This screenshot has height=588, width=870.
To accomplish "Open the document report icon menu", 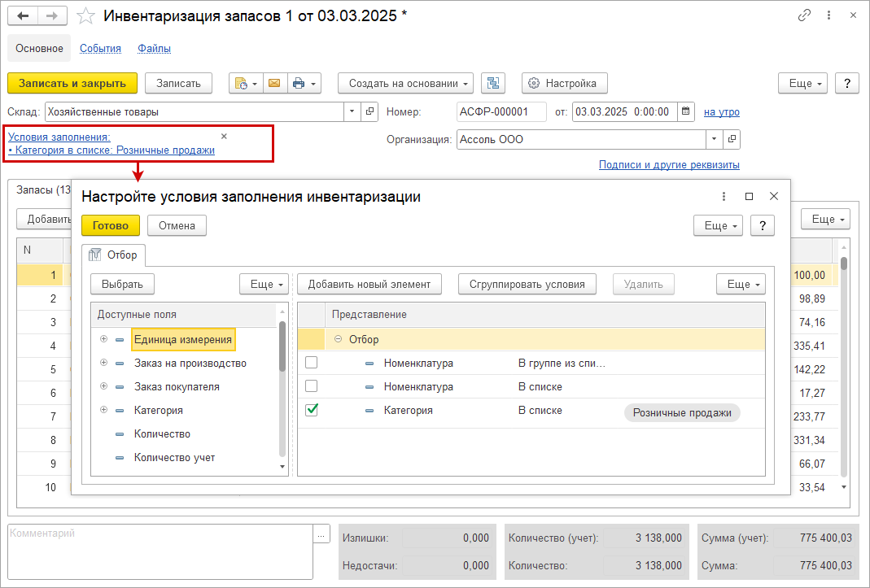I will [246, 83].
